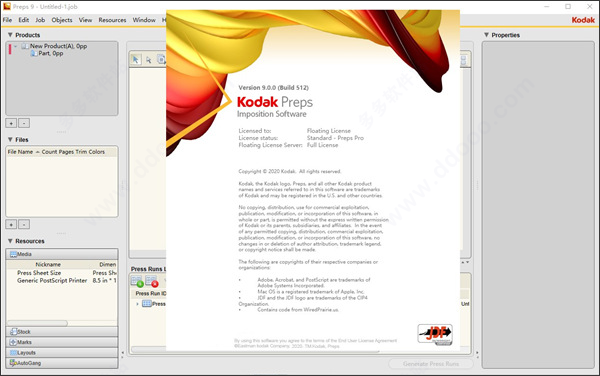Click the Generate Press Runs button

click(x=431, y=364)
